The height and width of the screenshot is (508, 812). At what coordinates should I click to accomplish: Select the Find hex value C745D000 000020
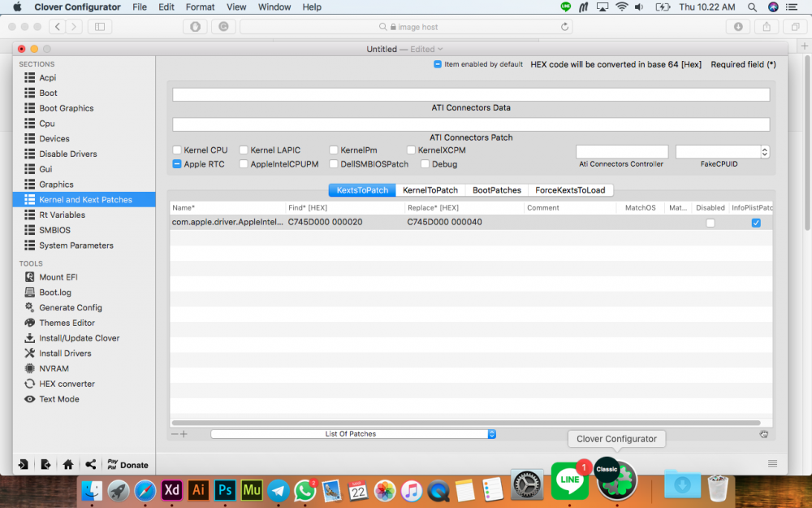click(326, 222)
